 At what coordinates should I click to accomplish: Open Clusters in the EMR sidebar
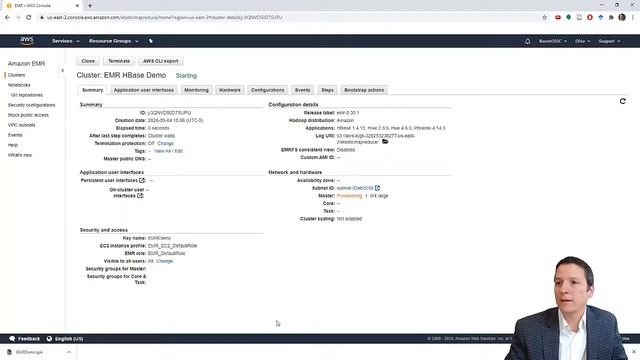pos(16,75)
